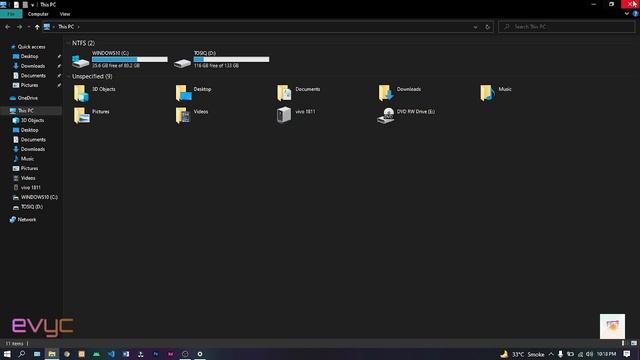640x360 pixels.
Task: Select Videos under This PC tree
Action: tap(28, 178)
